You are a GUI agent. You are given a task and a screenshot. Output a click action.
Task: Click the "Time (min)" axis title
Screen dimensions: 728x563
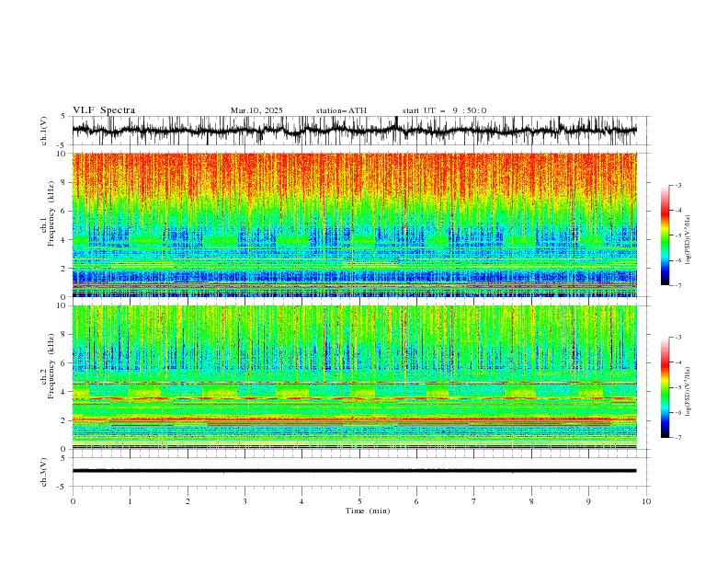pyautogui.click(x=368, y=511)
